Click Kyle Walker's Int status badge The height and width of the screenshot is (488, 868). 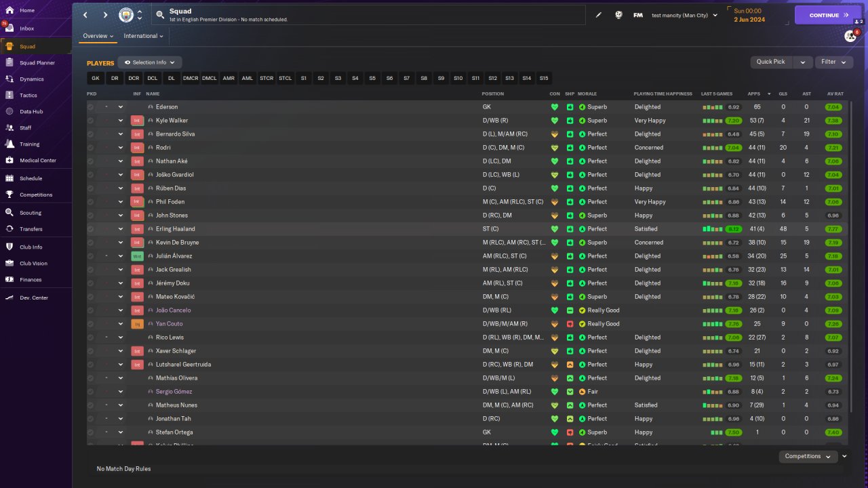click(137, 121)
